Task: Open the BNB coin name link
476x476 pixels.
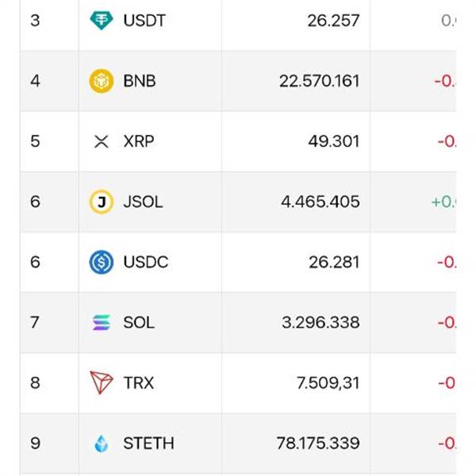Action: tap(140, 81)
